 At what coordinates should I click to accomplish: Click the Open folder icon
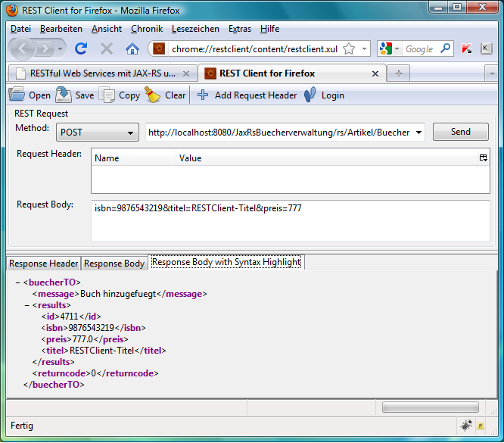click(17, 95)
